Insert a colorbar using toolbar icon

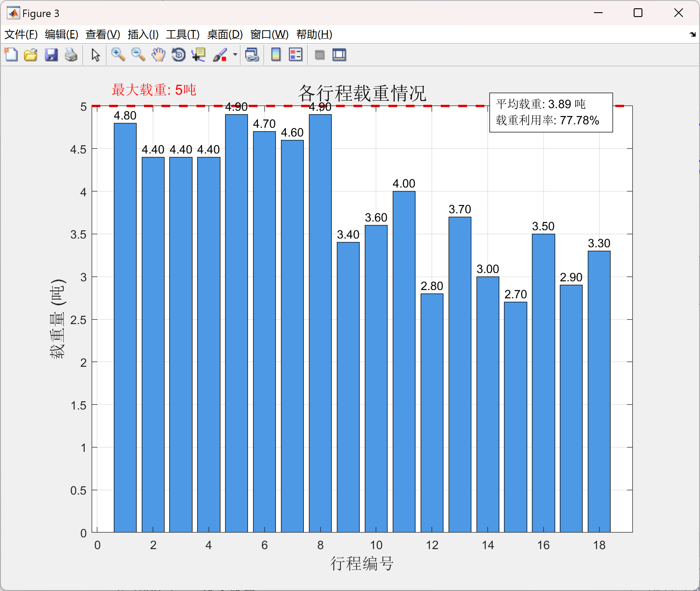(x=276, y=55)
